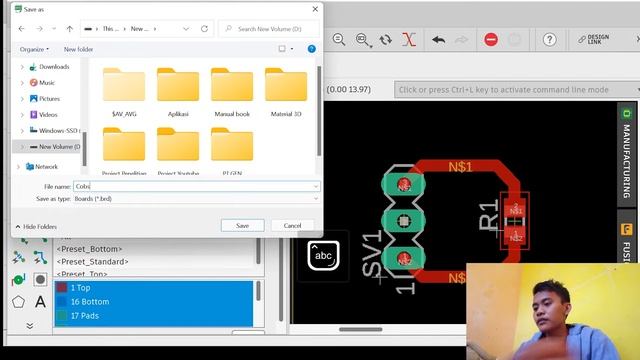Click the File name input field
640x360 pixels.
[x=197, y=186]
